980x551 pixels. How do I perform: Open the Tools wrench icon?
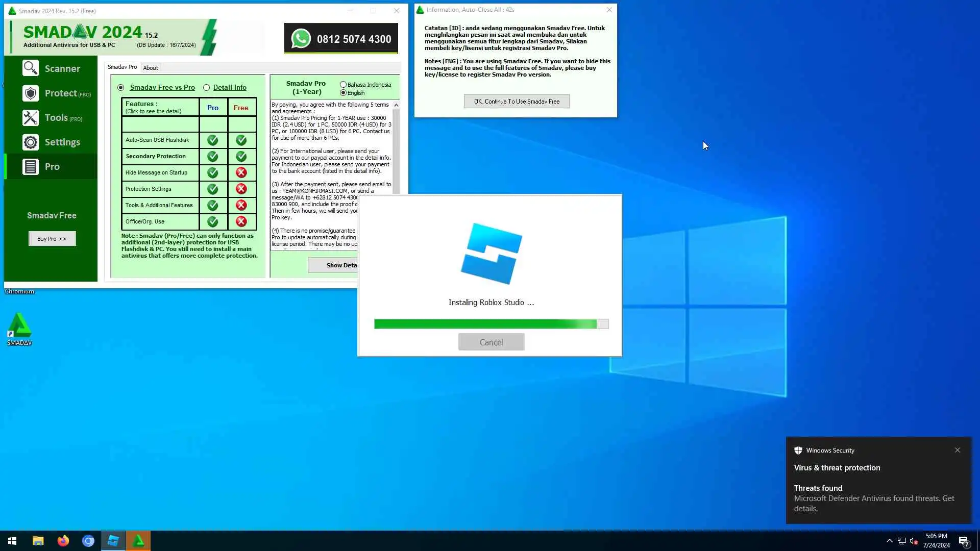31,118
